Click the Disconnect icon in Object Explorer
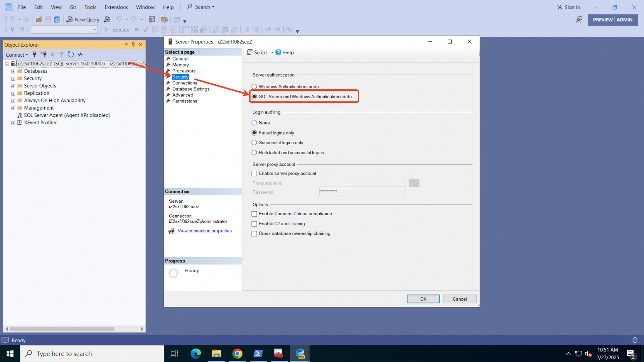 coord(44,54)
